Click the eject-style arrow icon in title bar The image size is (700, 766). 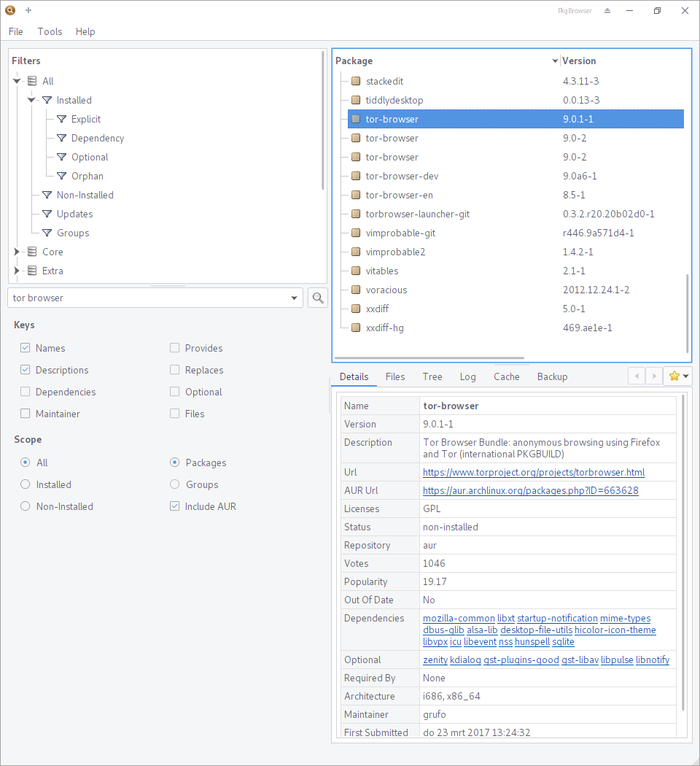[607, 10]
